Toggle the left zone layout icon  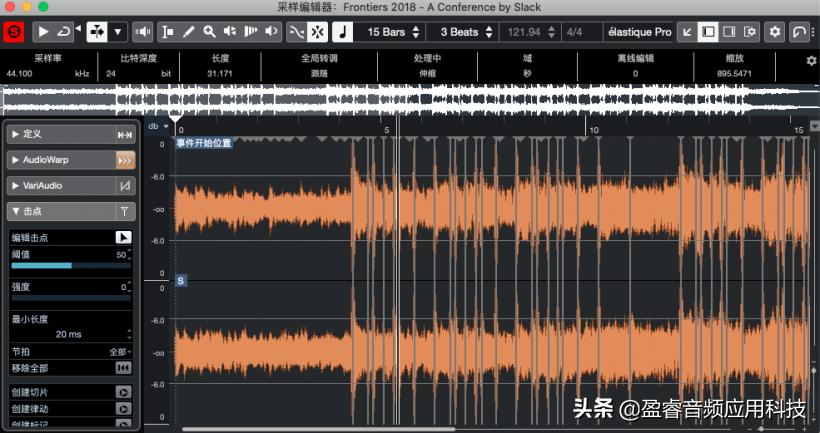[708, 32]
